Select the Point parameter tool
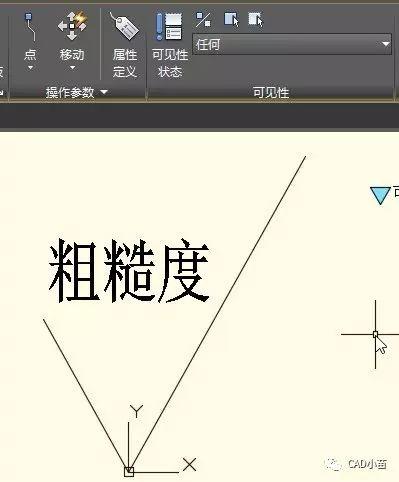 pos(30,36)
